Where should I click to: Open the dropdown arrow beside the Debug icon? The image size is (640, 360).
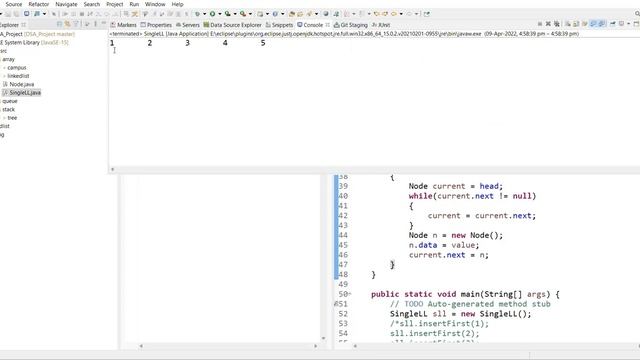204,14
